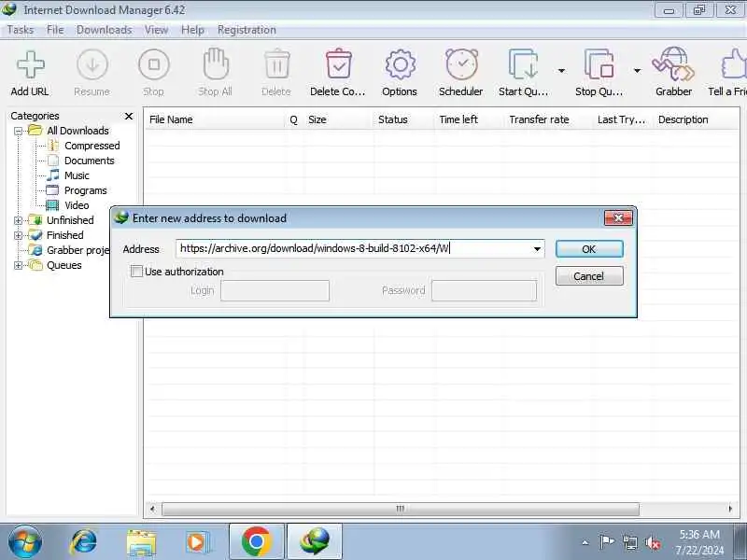Screen dimensions: 747x560
Task: Switch to IDM taskbar button
Action: (x=315, y=542)
